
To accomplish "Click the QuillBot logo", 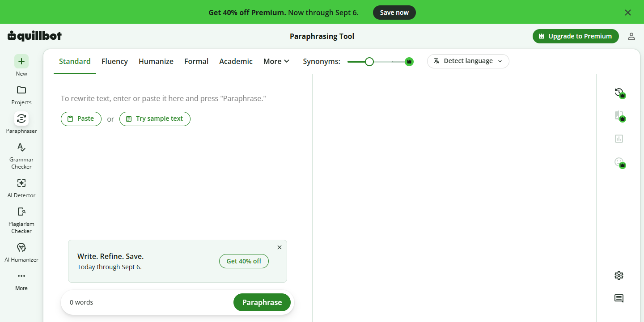I will 34,36.
